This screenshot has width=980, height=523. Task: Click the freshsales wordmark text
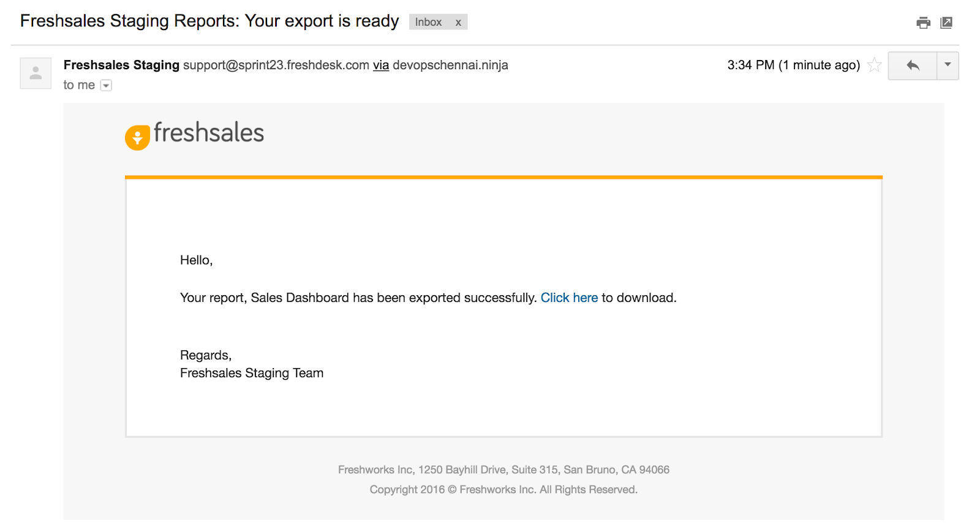coord(209,132)
